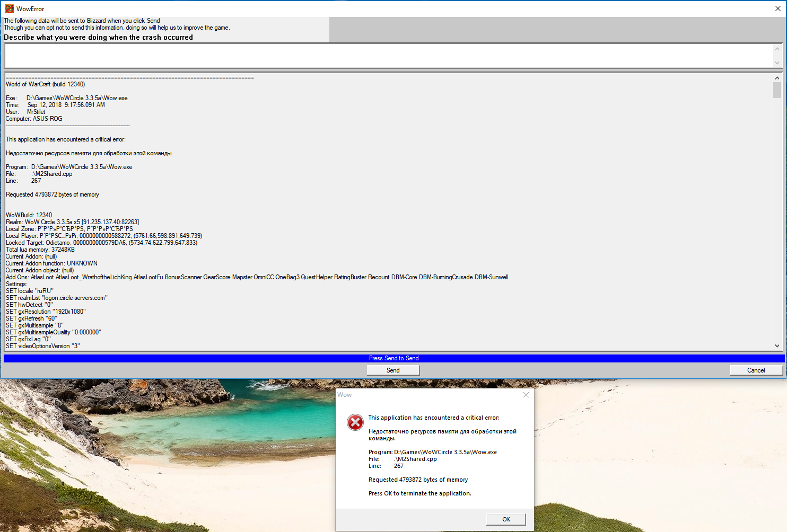
Task: Click the crash log scrollbar thumb
Action: pos(777,90)
